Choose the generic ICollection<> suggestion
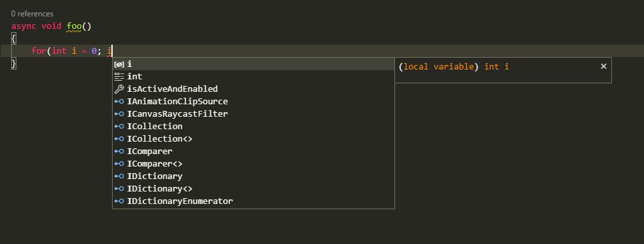The image size is (644, 244). coord(254,138)
